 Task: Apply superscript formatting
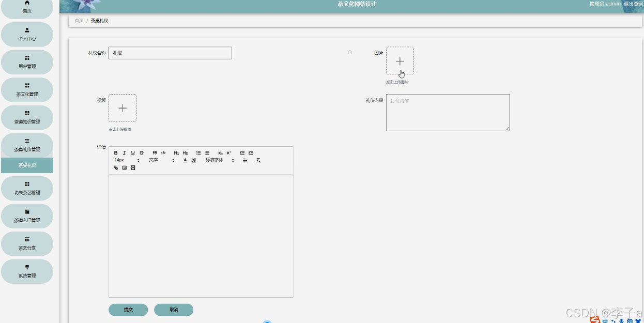[x=229, y=153]
